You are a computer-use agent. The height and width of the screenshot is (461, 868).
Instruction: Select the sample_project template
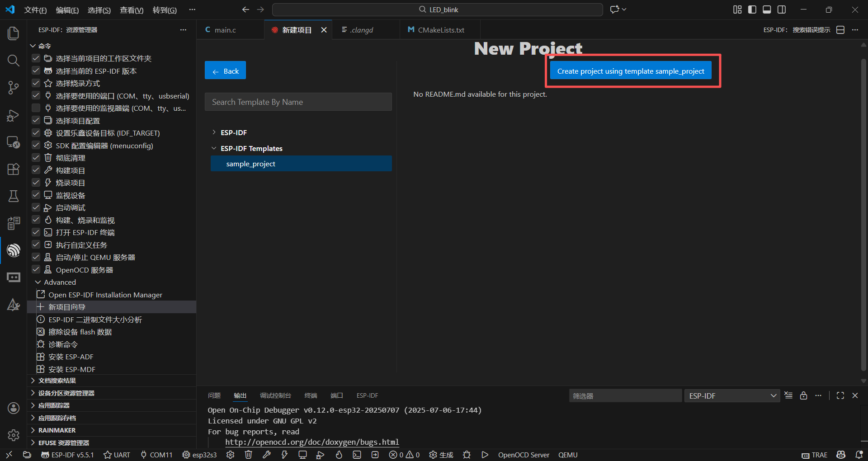pos(301,164)
